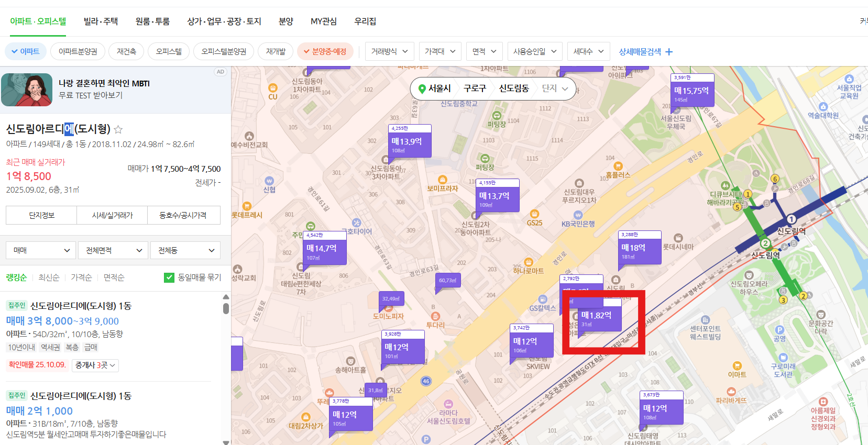This screenshot has width=868, height=445.
Task: Open the MBTI test ad banner
Action: pyautogui.click(x=115, y=90)
